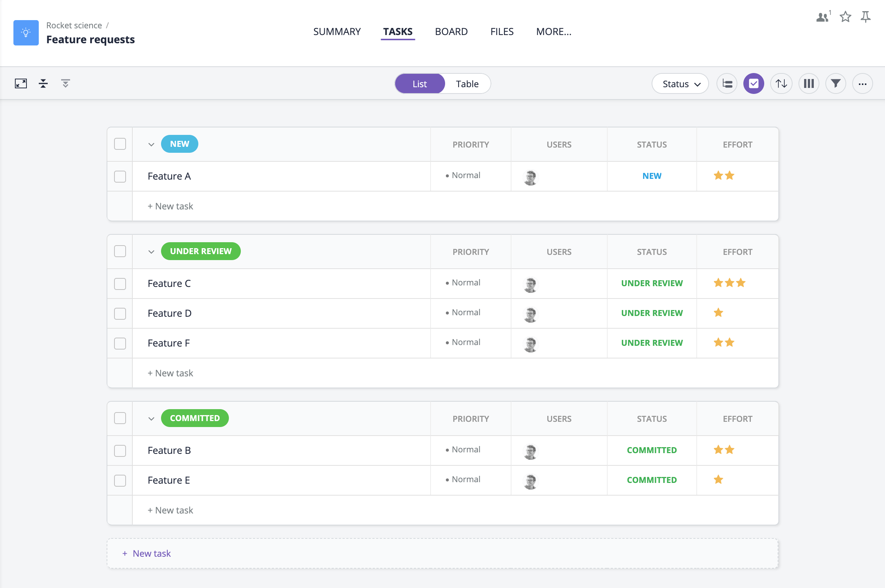Click List view toggle button
The image size is (885, 588).
419,83
